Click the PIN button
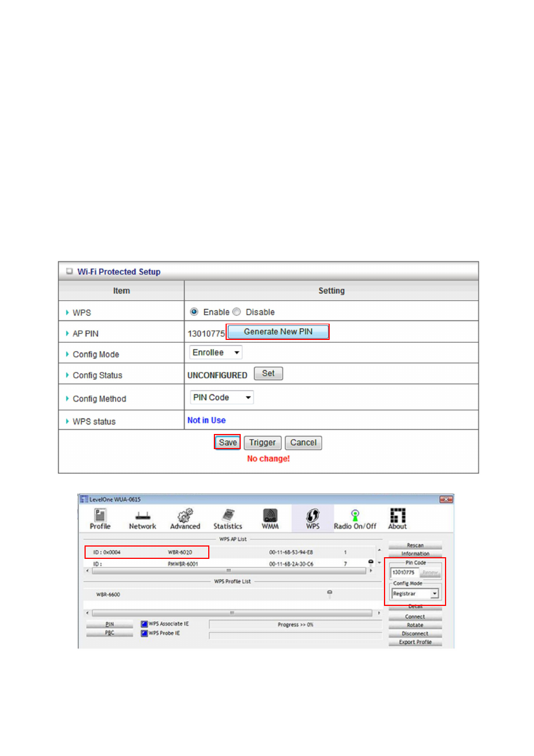The height and width of the screenshot is (756, 534). [110, 624]
